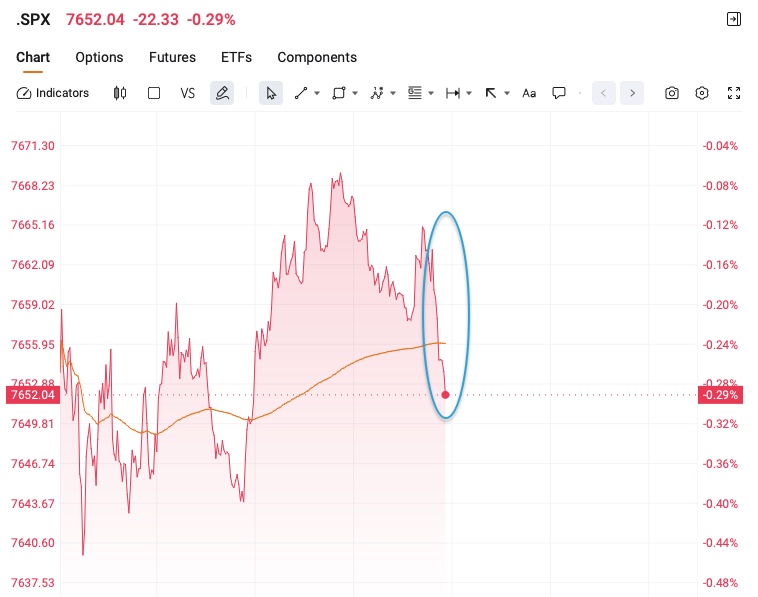Screen dimensions: 758x597
Task: Expand the shape tool dropdown arrow
Action: click(355, 93)
